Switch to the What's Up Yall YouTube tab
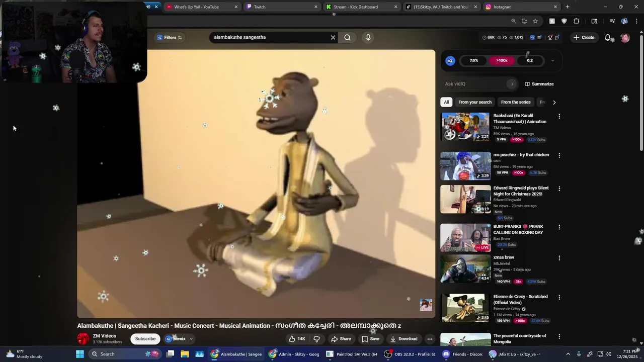Viewport: 644px width, 362px height. click(x=202, y=7)
